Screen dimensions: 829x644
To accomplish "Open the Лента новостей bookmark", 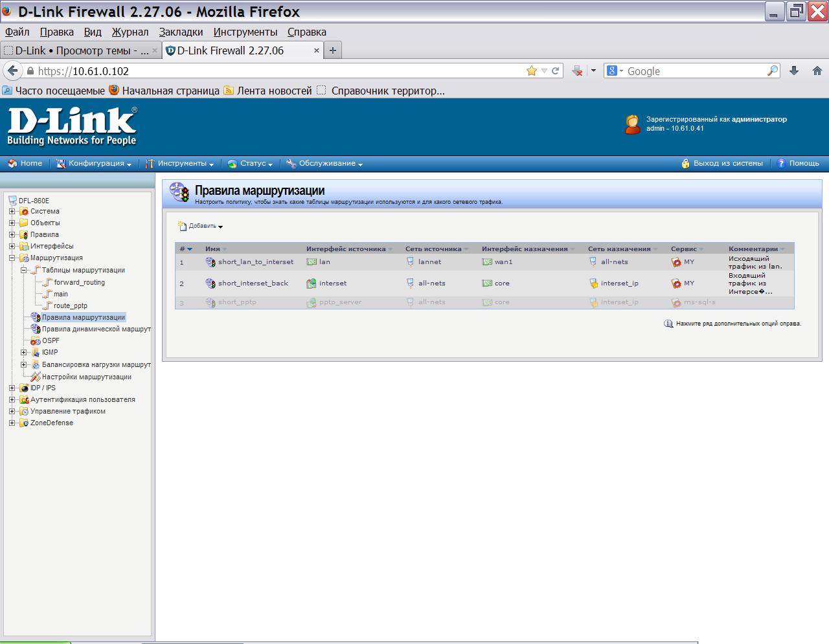I will pos(268,91).
